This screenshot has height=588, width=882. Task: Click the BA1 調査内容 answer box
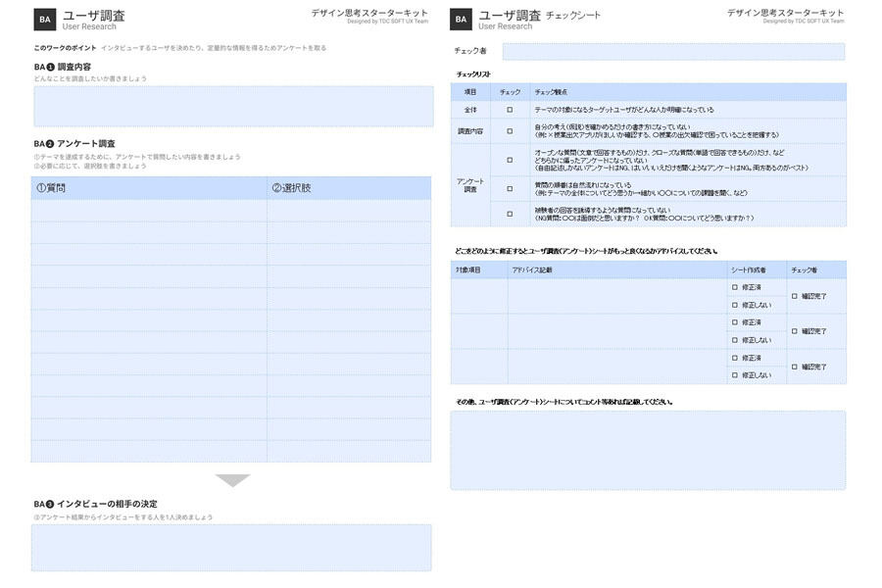[x=233, y=107]
